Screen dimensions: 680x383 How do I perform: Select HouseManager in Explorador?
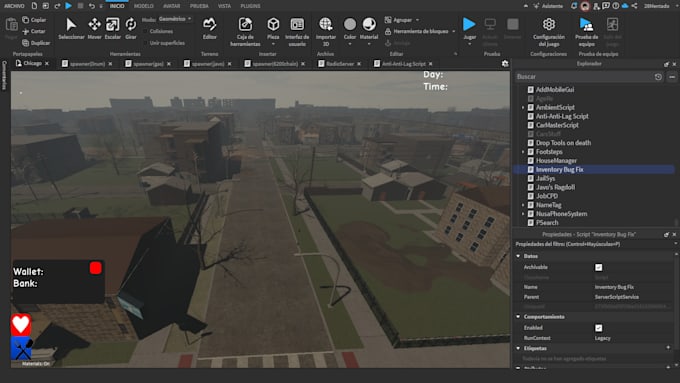click(556, 160)
